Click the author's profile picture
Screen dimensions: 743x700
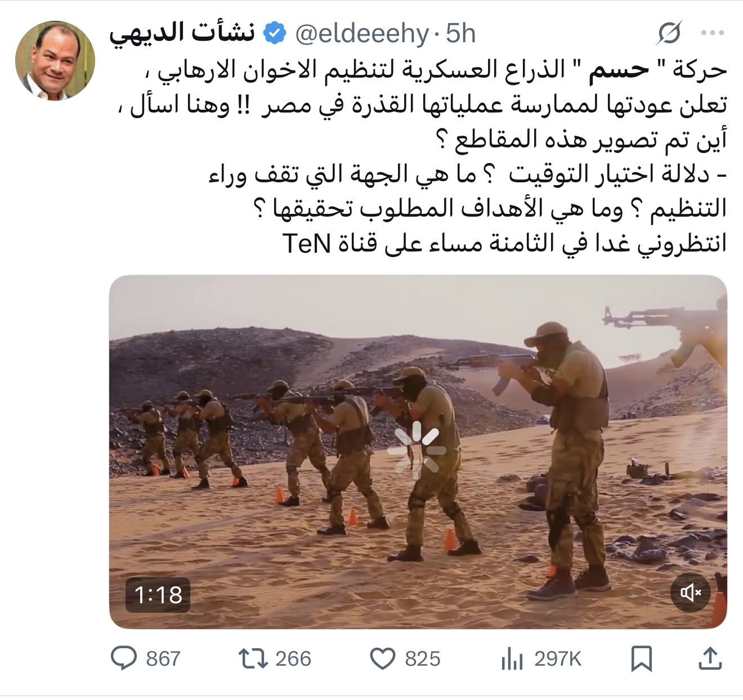pos(55,59)
